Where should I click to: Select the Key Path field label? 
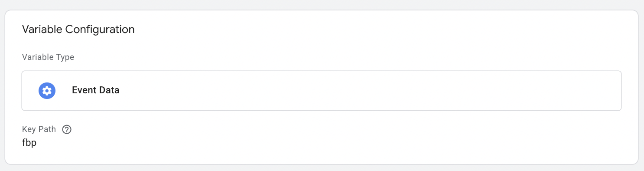point(39,129)
